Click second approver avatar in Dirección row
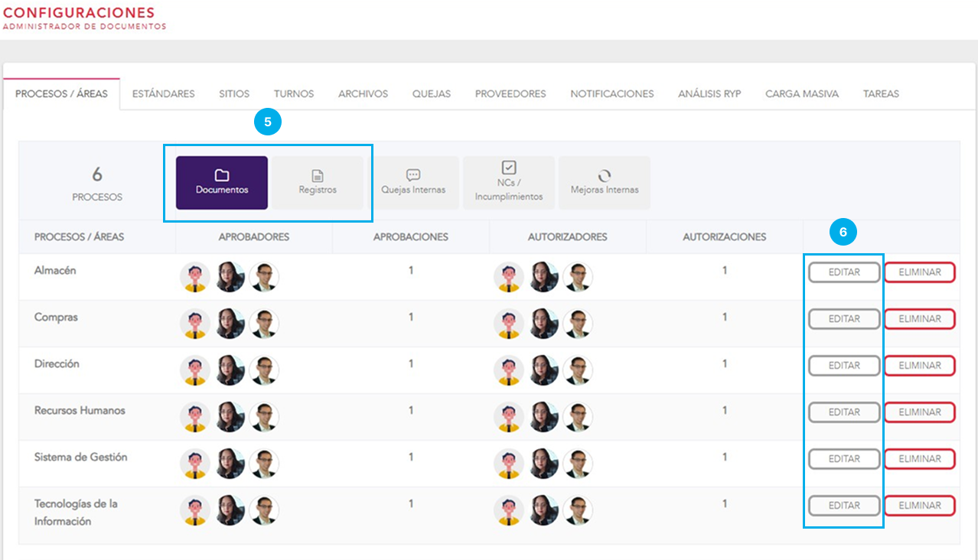This screenshot has height=560, width=978. [x=230, y=370]
